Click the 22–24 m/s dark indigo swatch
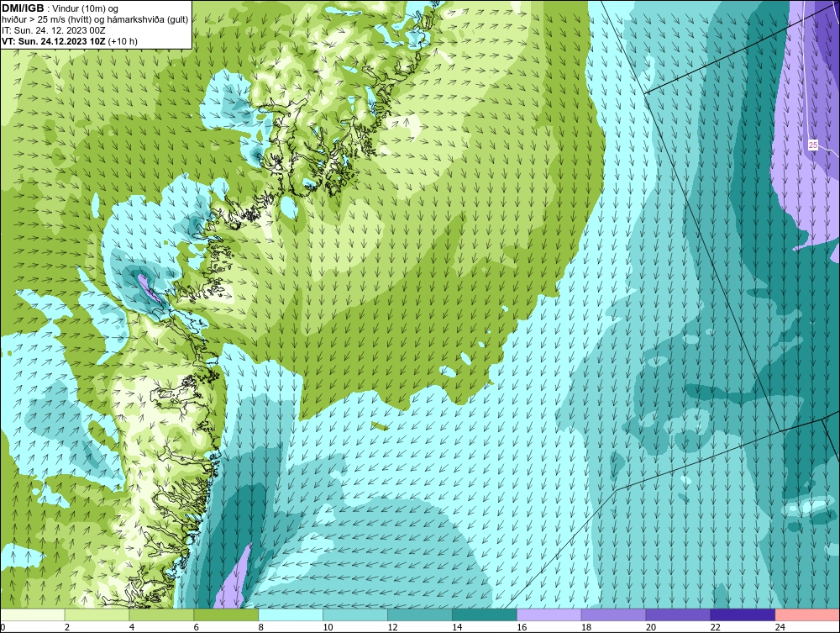Screen dimensions: 840x633 point(743,615)
